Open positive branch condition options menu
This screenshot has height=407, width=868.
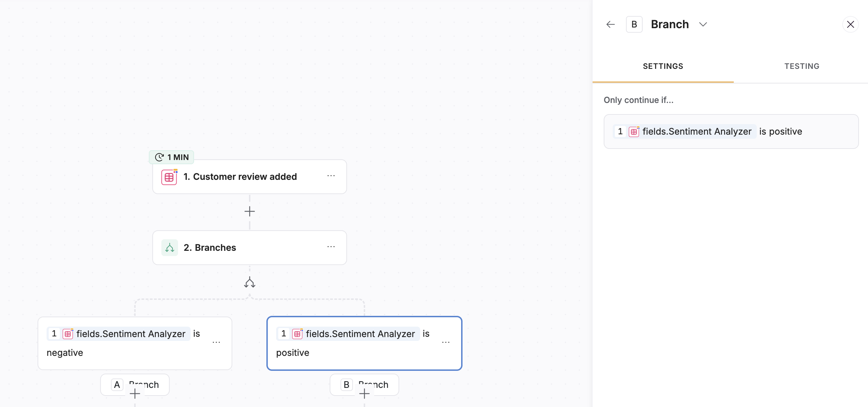[x=445, y=343]
